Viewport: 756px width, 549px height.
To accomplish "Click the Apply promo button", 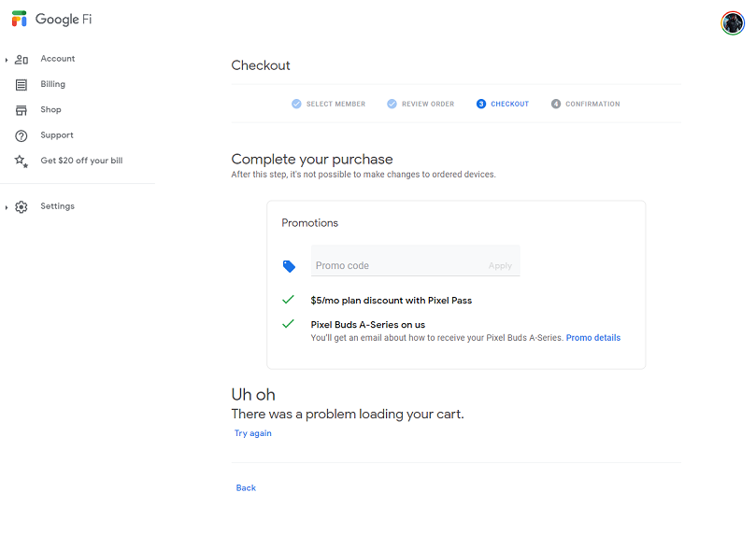I will click(x=500, y=266).
